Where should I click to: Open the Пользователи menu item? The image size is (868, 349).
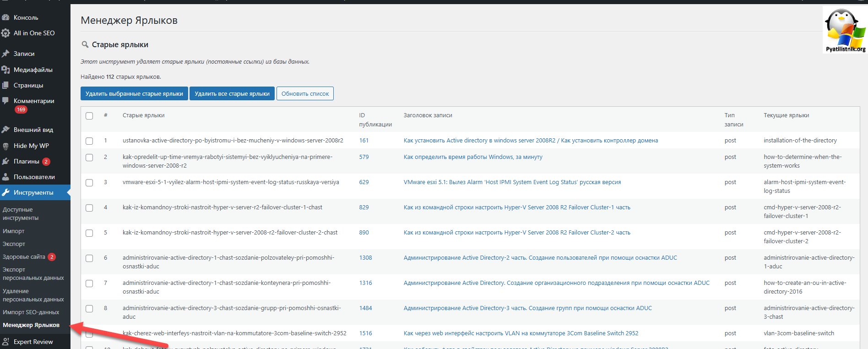[x=35, y=177]
